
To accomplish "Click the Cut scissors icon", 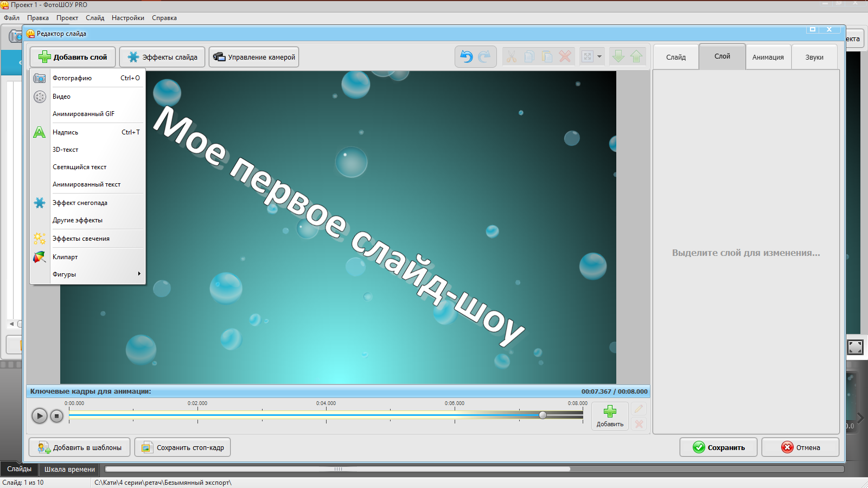I will tap(511, 56).
